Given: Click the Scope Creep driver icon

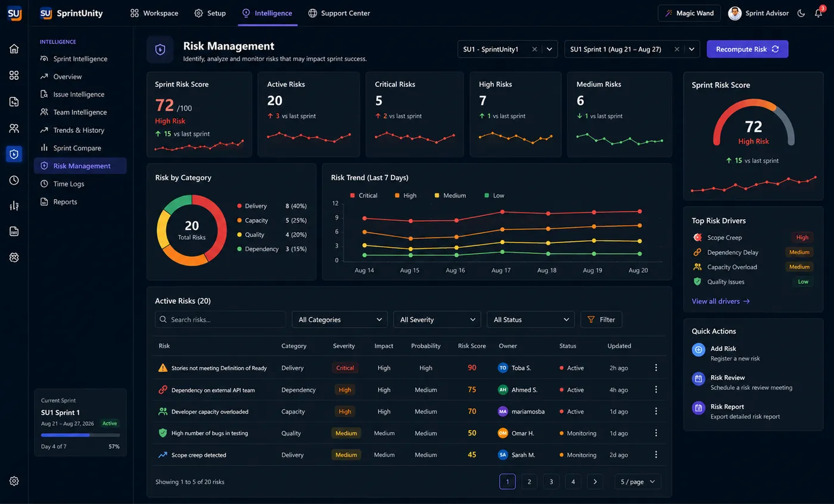Looking at the screenshot, I should pyautogui.click(x=698, y=237).
